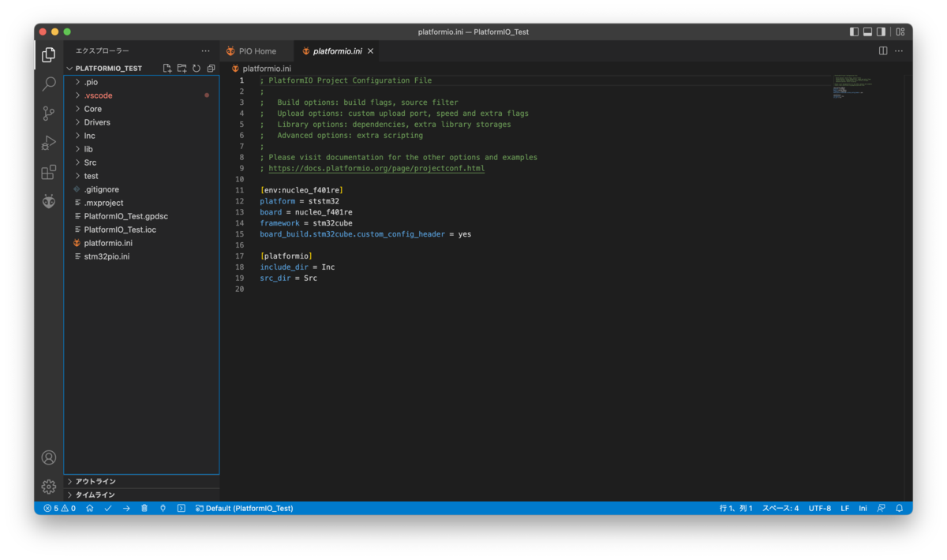Open the Run and Debug view
Image resolution: width=947 pixels, height=560 pixels.
(x=49, y=143)
